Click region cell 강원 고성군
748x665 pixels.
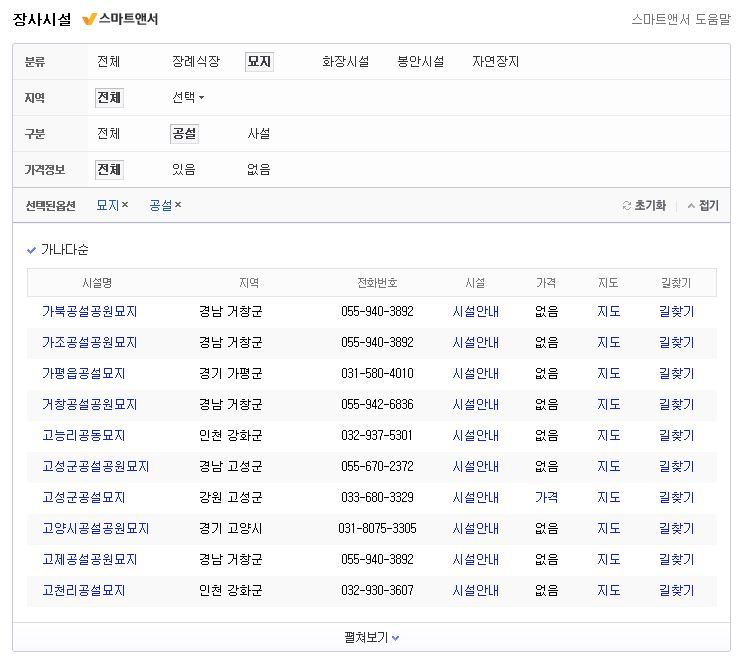coord(230,498)
